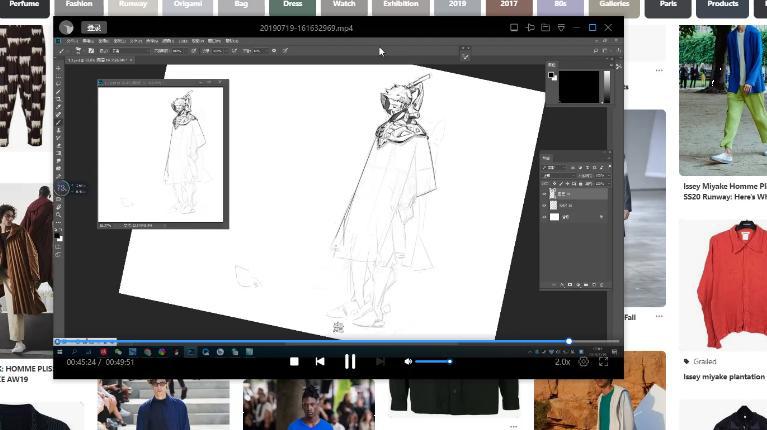Open the player main menu icon
Screen dimensions: 767x430
561,28
